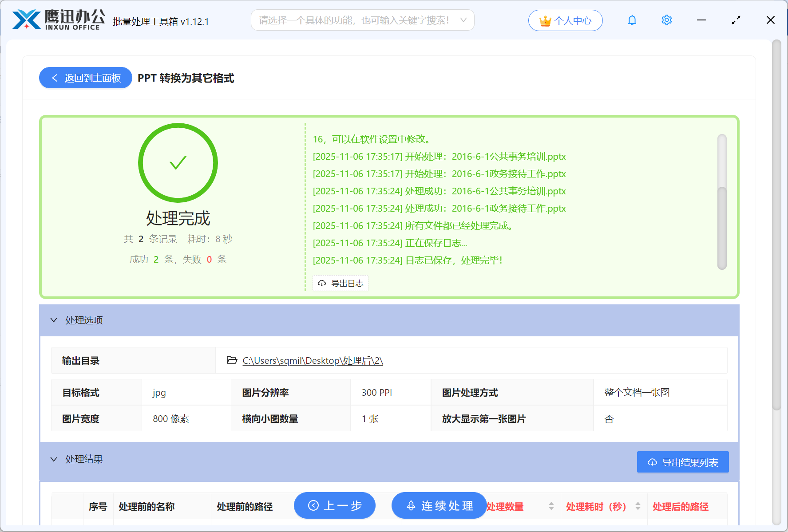Click the download icon on 导出结果列表
This screenshot has height=532, width=788.
click(652, 462)
